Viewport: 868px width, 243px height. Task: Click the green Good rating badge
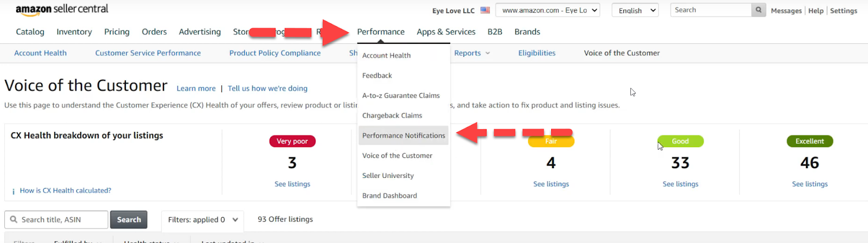click(x=680, y=141)
